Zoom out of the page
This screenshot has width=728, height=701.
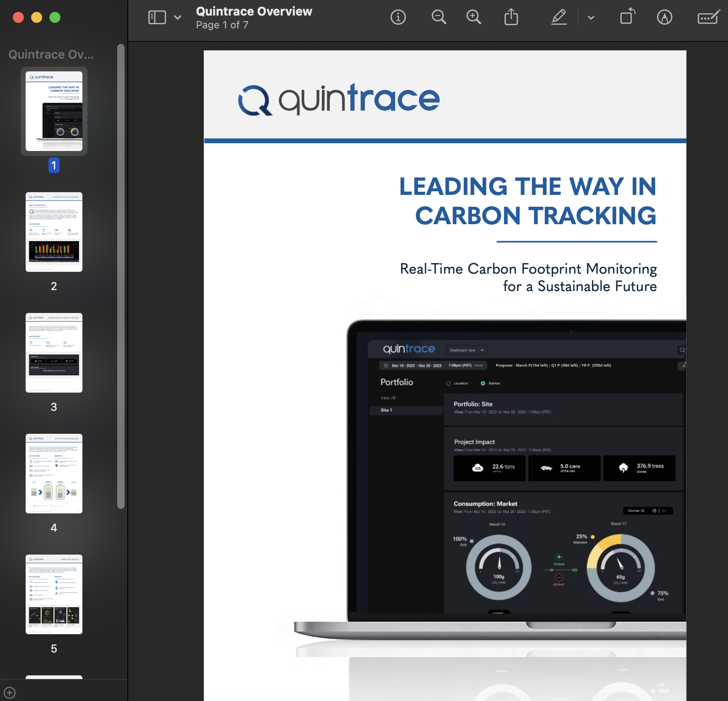pyautogui.click(x=439, y=17)
